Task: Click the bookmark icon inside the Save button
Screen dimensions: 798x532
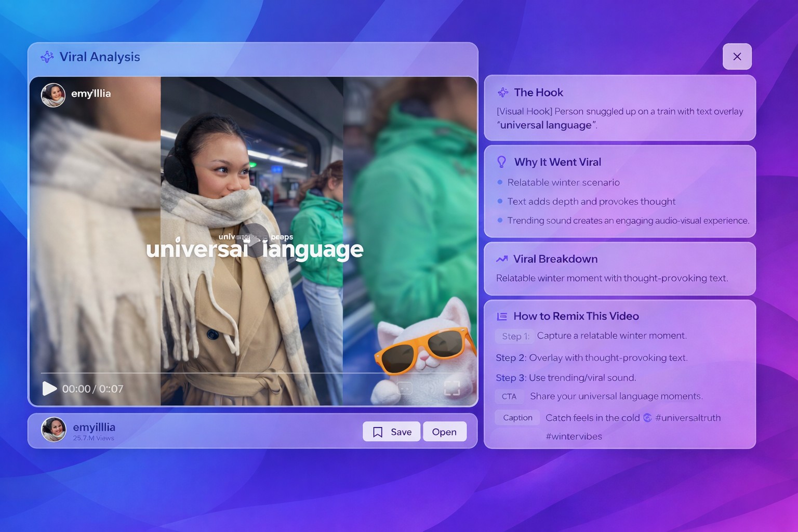Action: (x=379, y=431)
